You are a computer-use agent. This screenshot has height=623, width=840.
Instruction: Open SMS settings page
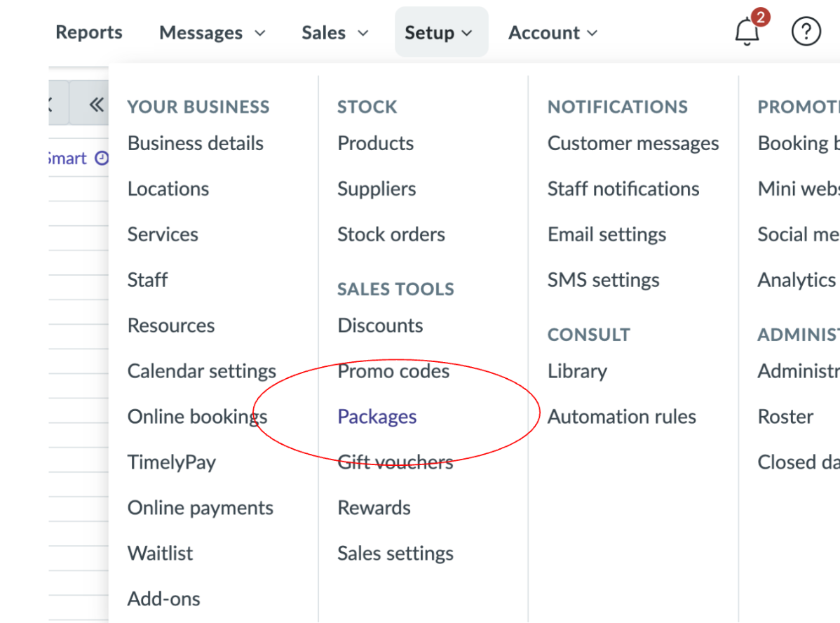(604, 280)
